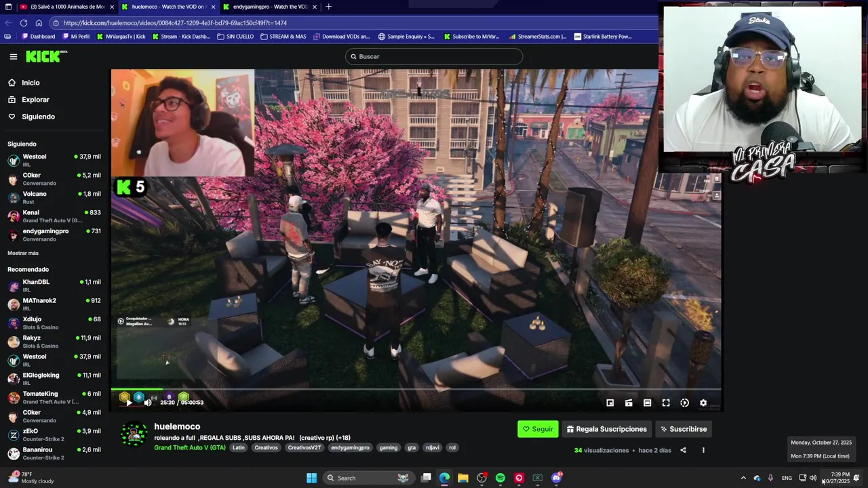Open Grand Theft Auto V (GTA) category link
This screenshot has height=488, width=868.
pos(190,447)
